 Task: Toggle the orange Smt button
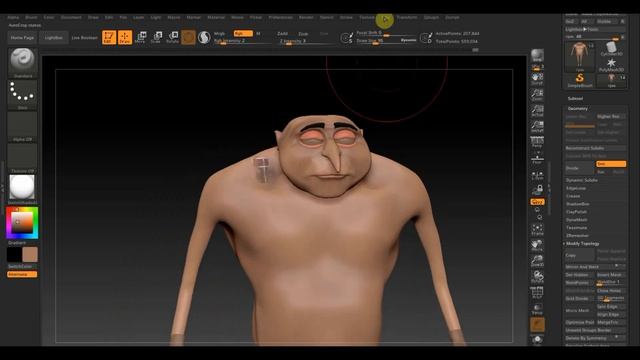611,164
